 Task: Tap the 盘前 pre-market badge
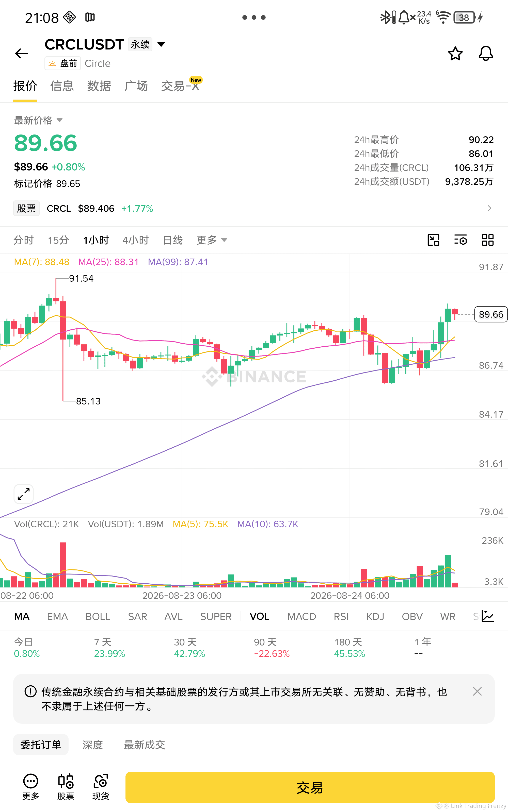coord(63,63)
